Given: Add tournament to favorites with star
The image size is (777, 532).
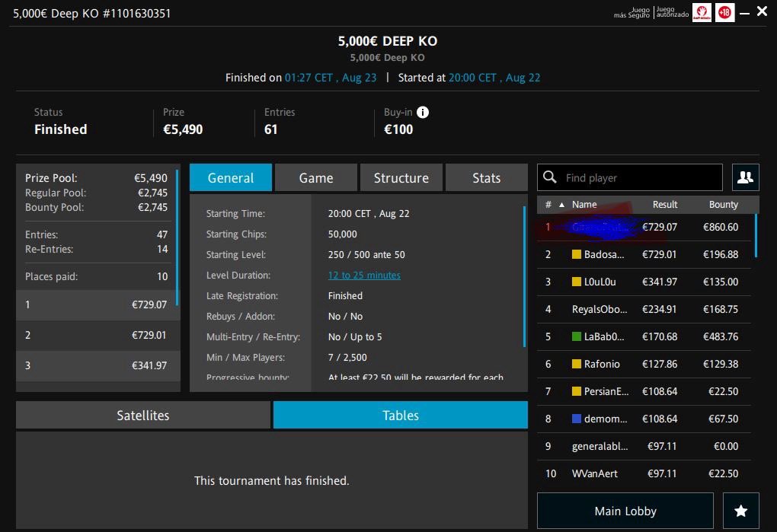Looking at the screenshot, I should pos(741,511).
